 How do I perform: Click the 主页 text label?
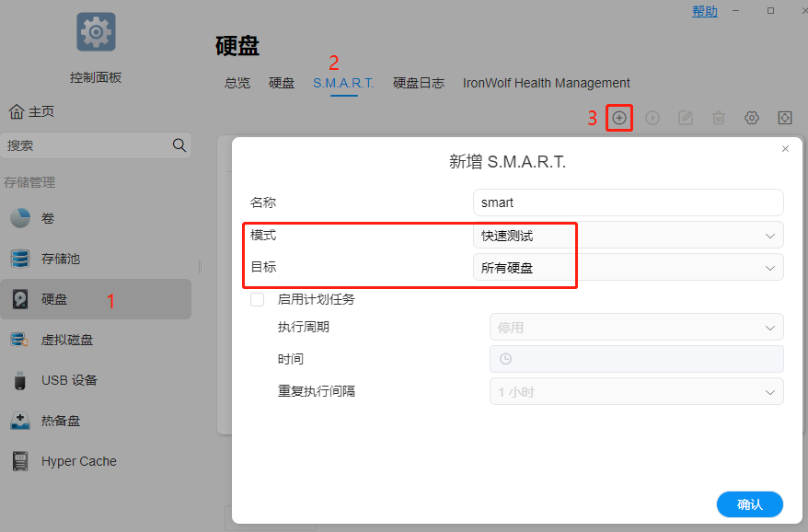point(41,111)
